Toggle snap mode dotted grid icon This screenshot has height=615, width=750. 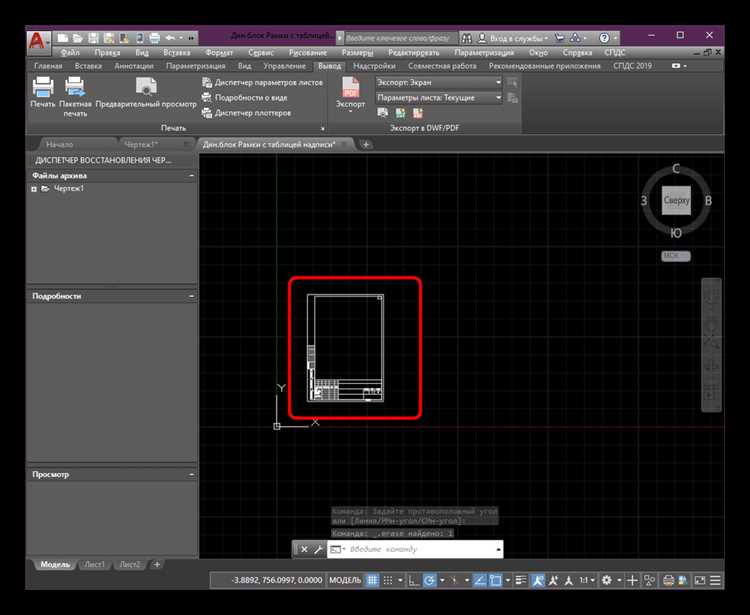[388, 581]
